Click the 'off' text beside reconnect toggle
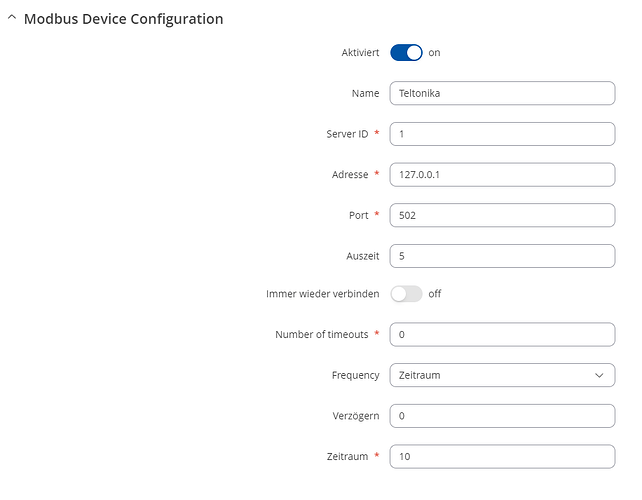This screenshot has width=642, height=500. pyautogui.click(x=434, y=294)
